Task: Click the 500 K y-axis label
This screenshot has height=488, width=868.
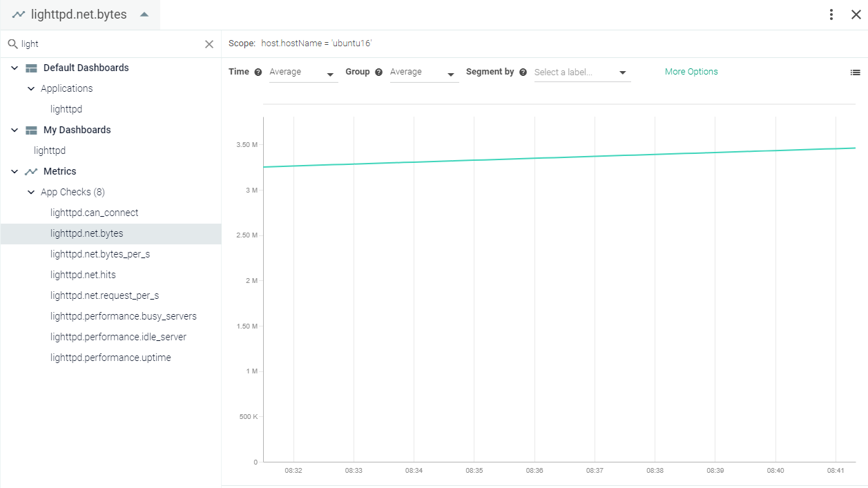Action: tap(249, 417)
